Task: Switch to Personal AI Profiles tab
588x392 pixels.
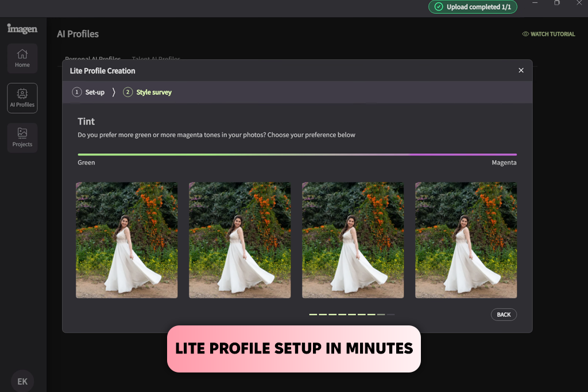Action: [92, 59]
